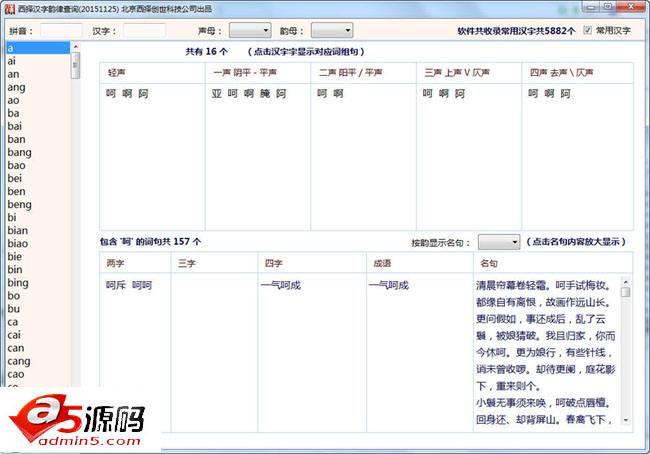Click character 腌 in the 一声 column

pos(265,94)
